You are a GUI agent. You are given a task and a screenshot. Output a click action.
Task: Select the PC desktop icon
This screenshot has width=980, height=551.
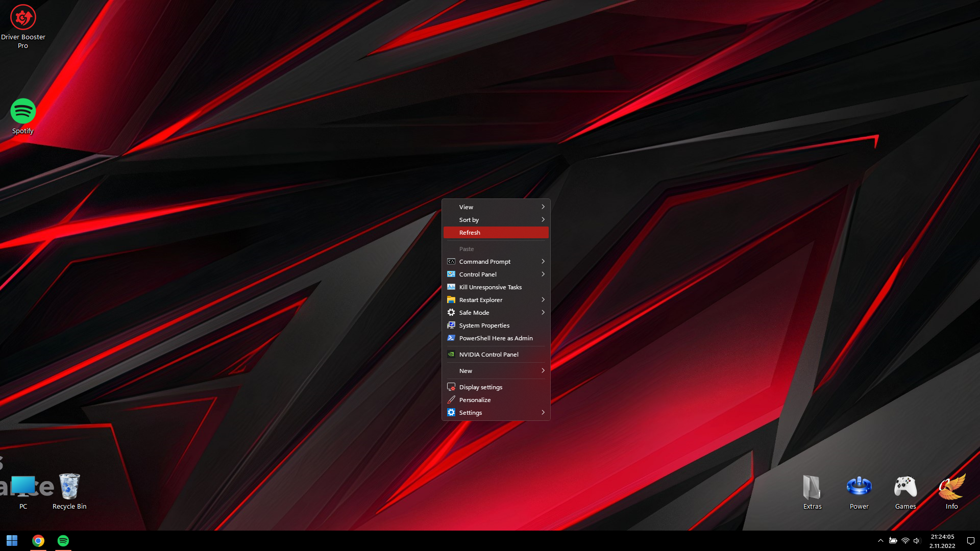(23, 487)
